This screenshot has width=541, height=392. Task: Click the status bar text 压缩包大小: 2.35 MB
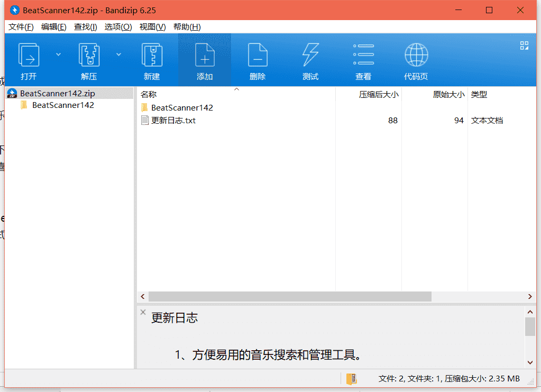click(x=482, y=379)
